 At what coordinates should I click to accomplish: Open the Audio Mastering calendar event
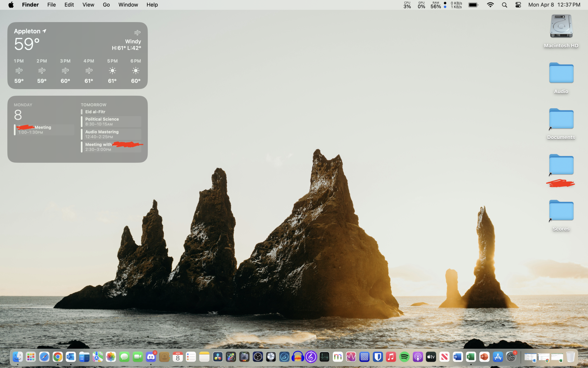click(x=111, y=134)
